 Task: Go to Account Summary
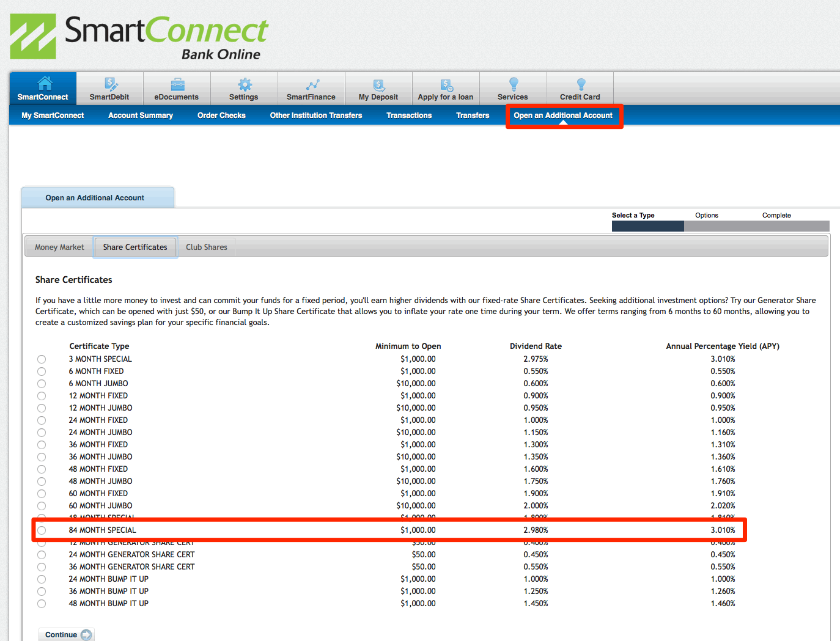[x=141, y=115]
